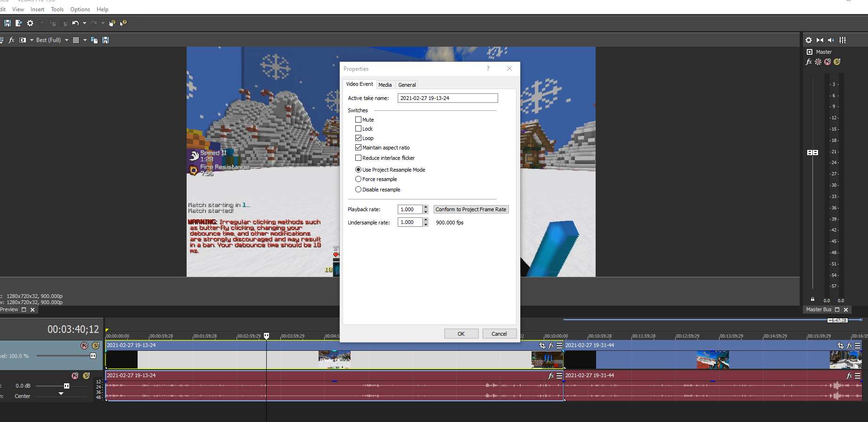The height and width of the screenshot is (422, 868).
Task: Open mixer preferences faders icon
Action: [843, 40]
